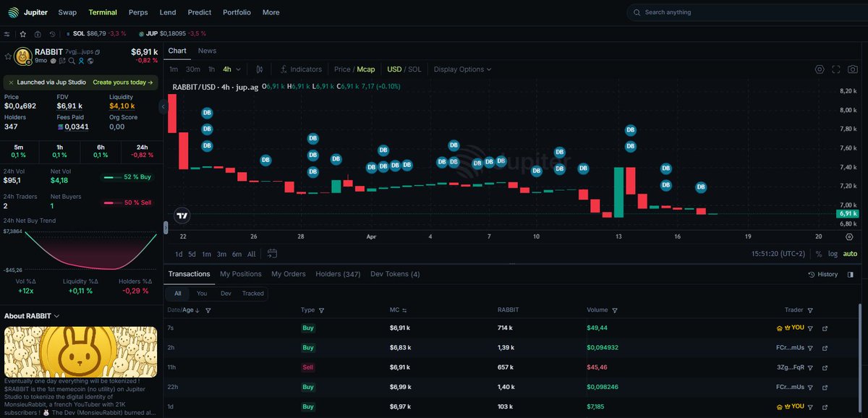Image resolution: width=868 pixels, height=418 pixels.
Task: Click the 6h price change cell
Action: (x=100, y=150)
